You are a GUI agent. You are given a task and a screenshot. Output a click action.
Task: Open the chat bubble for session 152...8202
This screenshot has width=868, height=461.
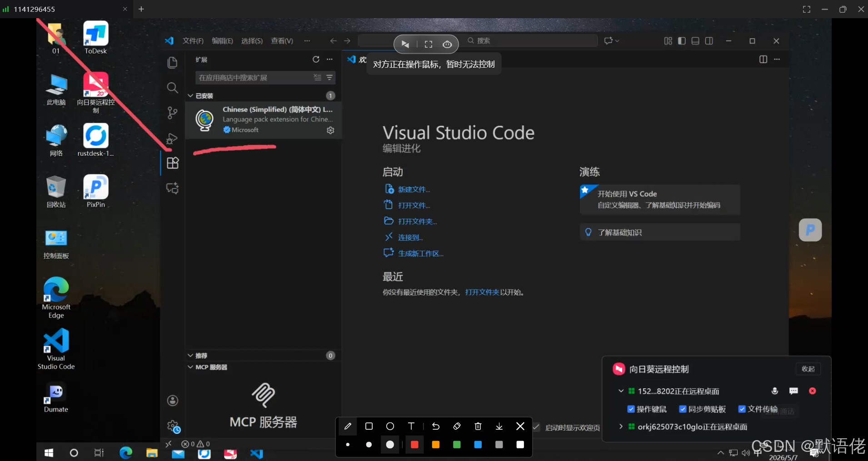click(793, 391)
